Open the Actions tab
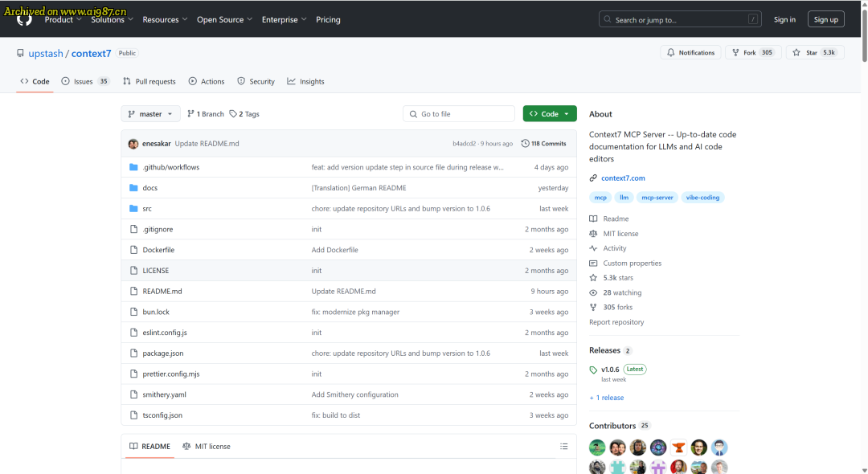Image resolution: width=868 pixels, height=474 pixels. tap(207, 81)
